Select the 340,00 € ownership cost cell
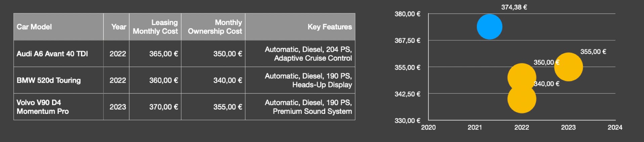 (213, 80)
